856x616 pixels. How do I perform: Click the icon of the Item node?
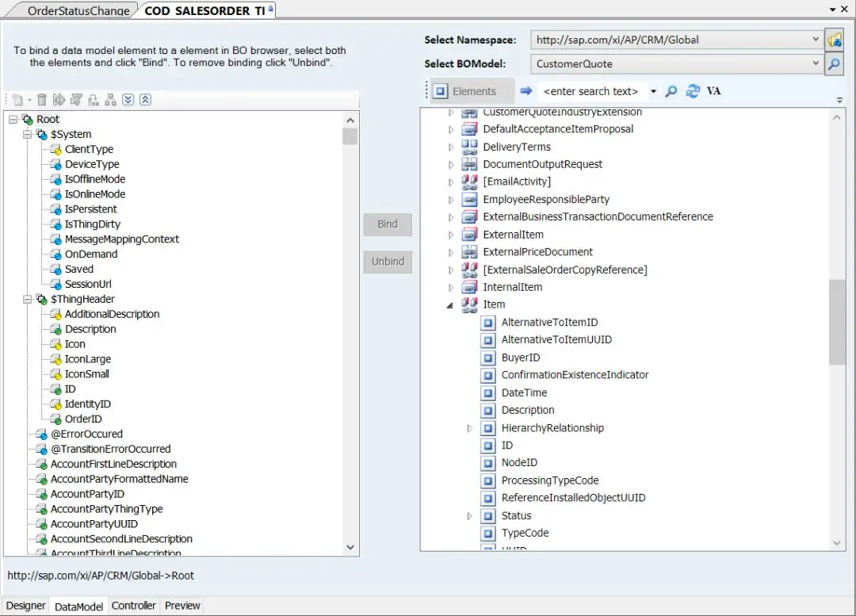pyautogui.click(x=469, y=304)
